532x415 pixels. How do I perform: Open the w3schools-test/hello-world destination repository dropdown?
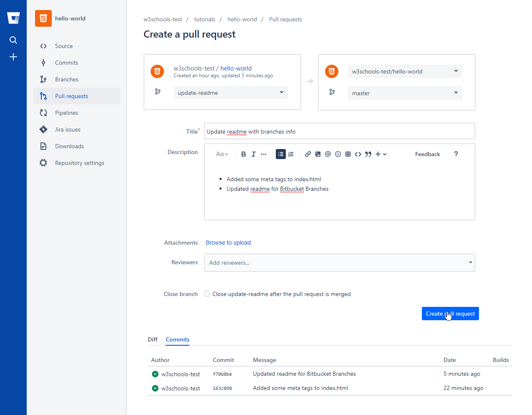tap(405, 71)
